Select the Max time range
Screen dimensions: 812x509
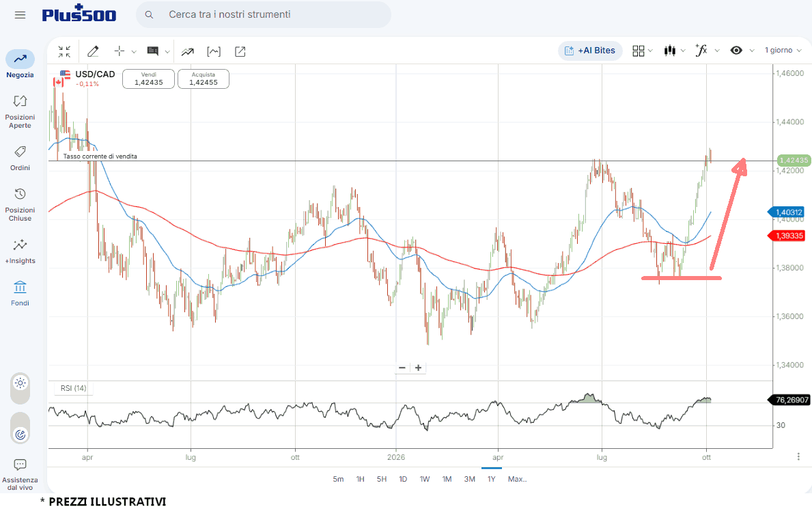(x=518, y=479)
